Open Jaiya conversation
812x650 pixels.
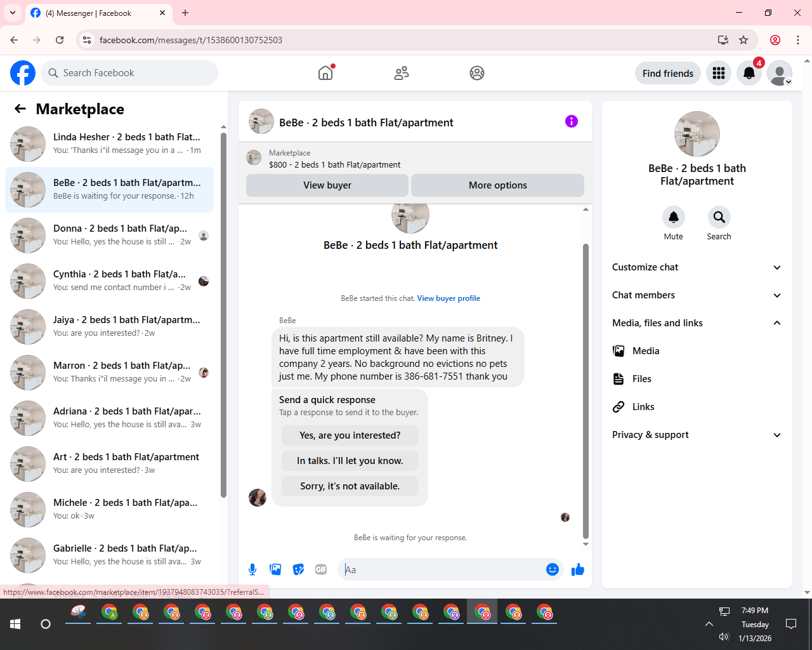(x=110, y=327)
